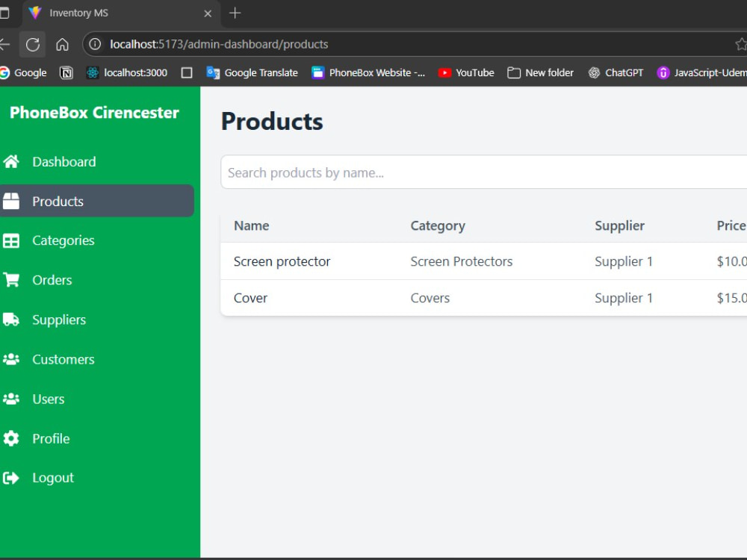Image resolution: width=747 pixels, height=560 pixels.
Task: Click the Customers people icon
Action: point(11,359)
